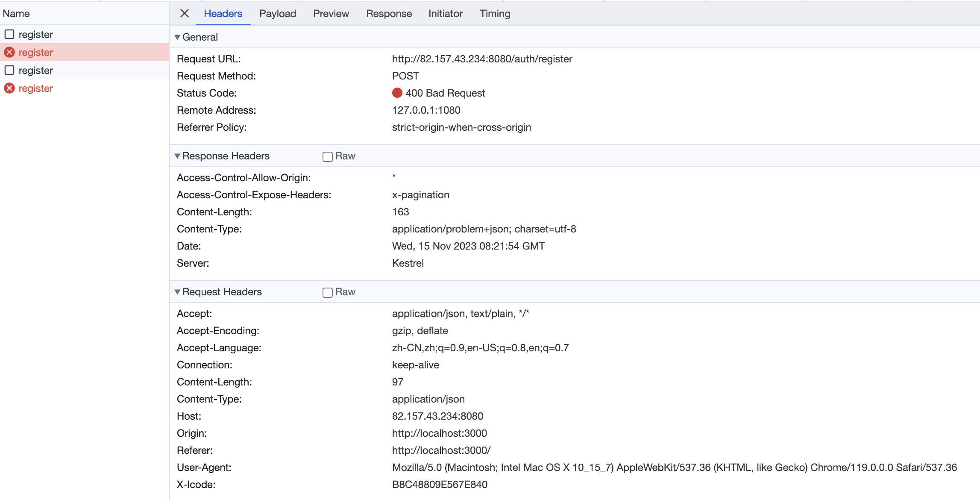980x500 pixels.
Task: Switch to the Headers tab
Action: coord(223,14)
